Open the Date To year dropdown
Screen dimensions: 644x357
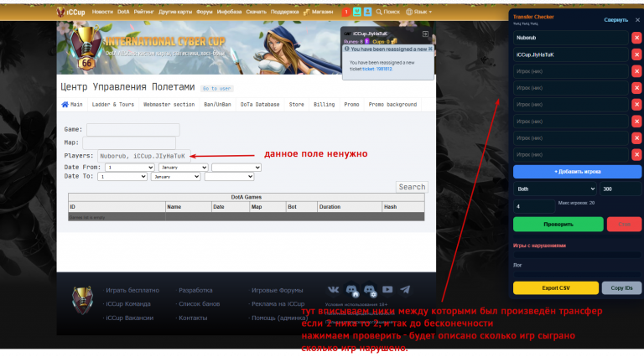[x=229, y=177]
